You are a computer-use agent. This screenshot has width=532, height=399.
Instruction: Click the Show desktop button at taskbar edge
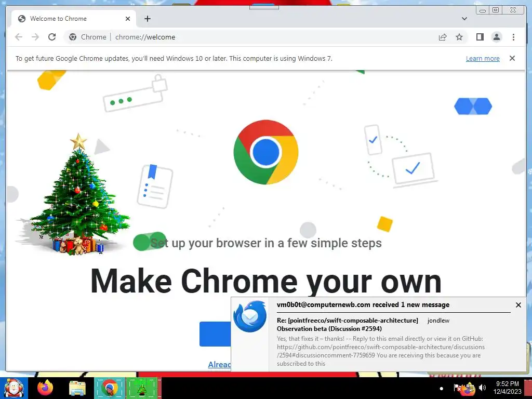tap(528, 388)
